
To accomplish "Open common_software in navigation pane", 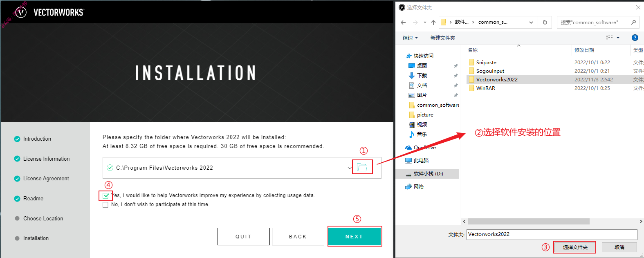I will coord(438,105).
